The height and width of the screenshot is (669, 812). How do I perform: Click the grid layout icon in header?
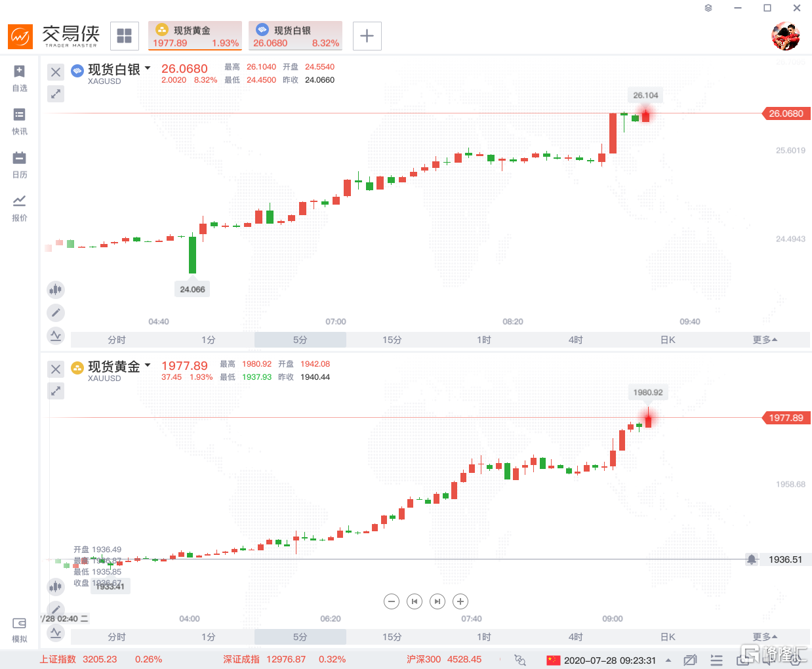(125, 36)
